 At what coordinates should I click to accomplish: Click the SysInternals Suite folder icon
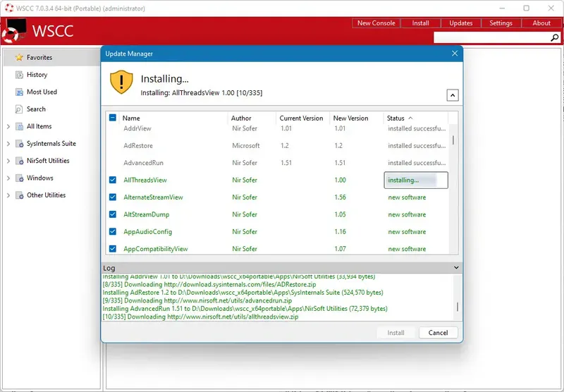click(x=20, y=144)
